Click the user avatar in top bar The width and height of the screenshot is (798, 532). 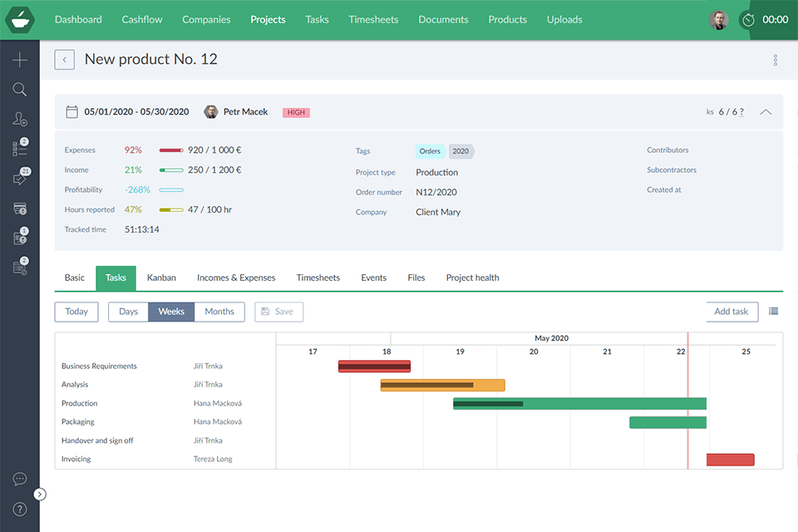tap(718, 20)
